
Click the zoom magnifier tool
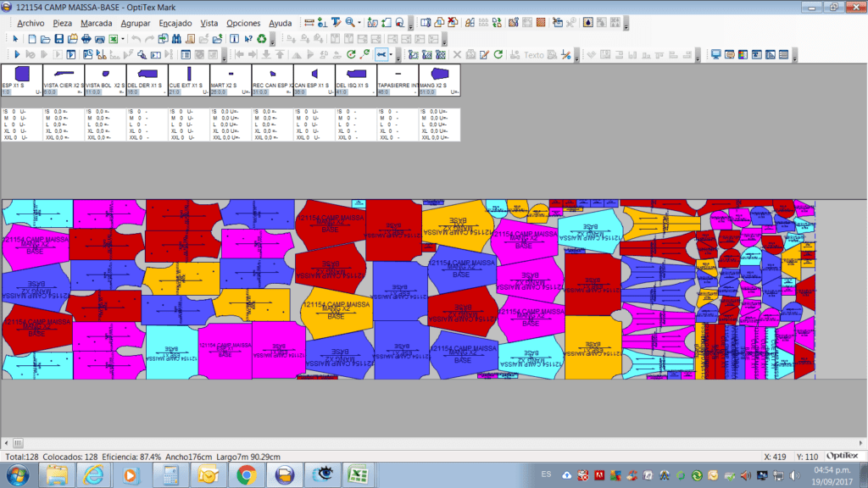coord(351,23)
